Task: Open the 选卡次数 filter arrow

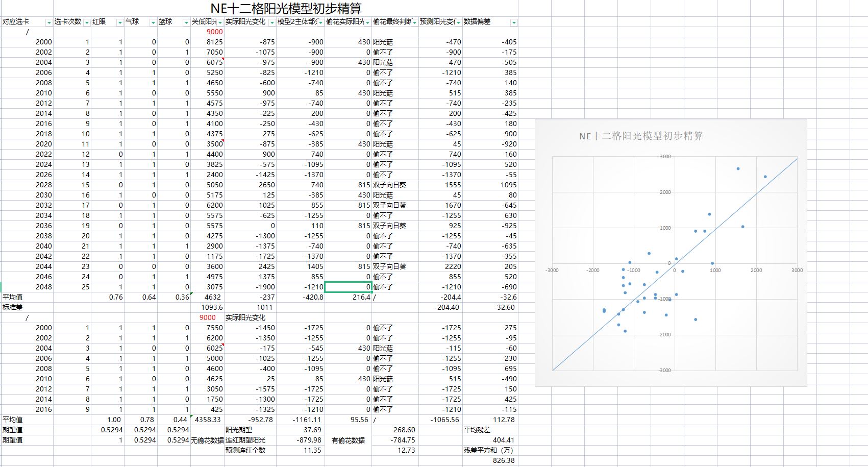Action: (x=87, y=22)
